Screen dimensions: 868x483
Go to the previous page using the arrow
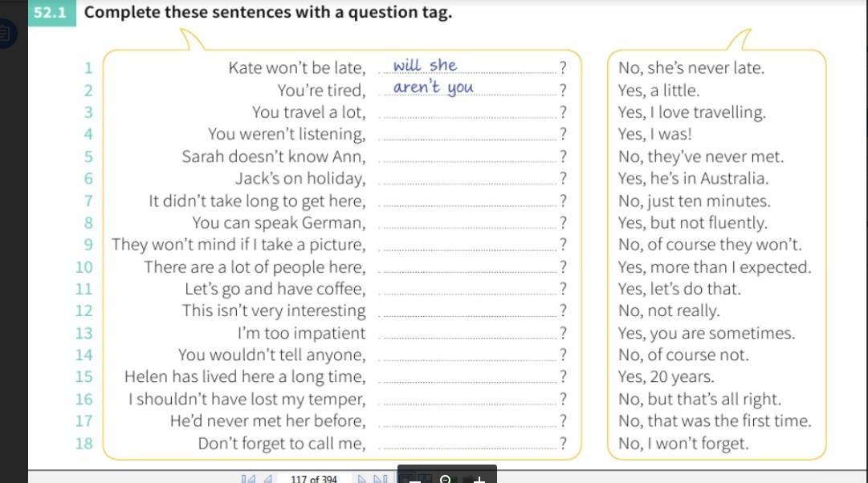268,479
